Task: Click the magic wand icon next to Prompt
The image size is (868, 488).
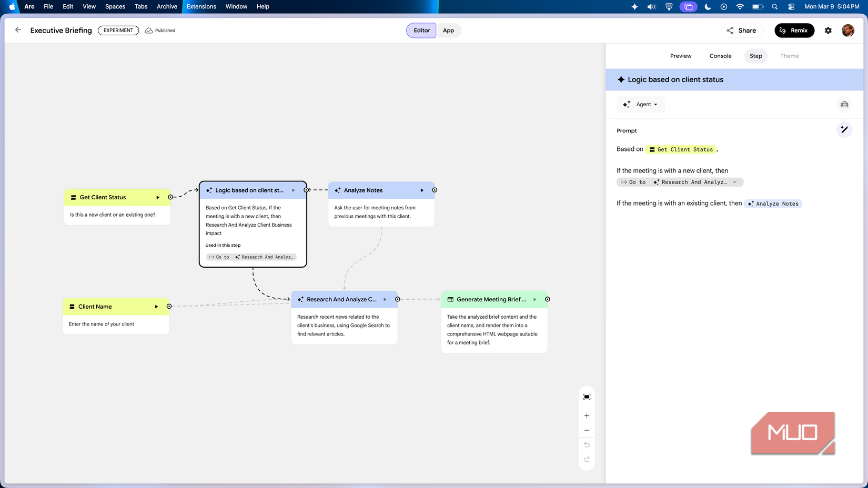Action: coord(844,129)
